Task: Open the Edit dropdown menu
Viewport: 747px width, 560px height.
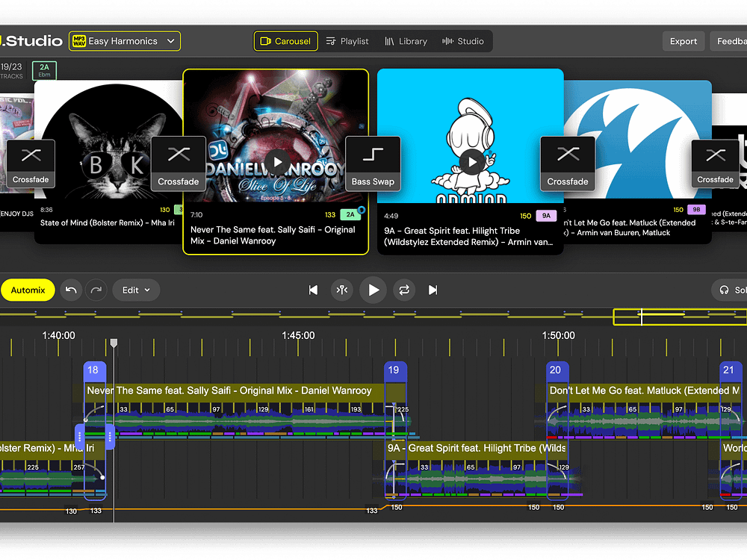Action: 136,290
